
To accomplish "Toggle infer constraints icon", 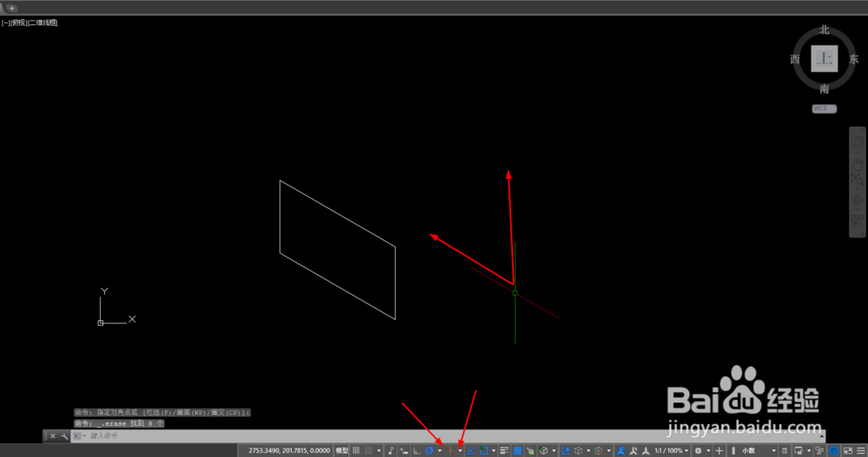I will point(391,450).
